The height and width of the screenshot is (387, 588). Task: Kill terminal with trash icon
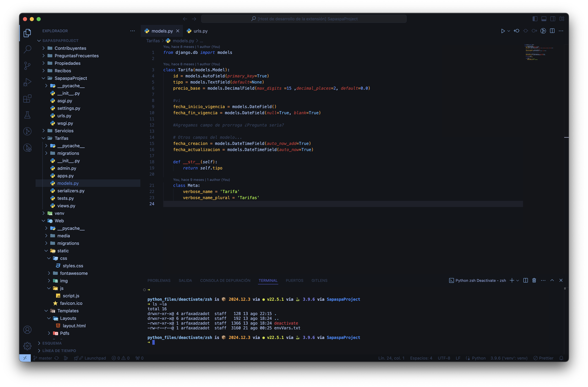[x=534, y=281]
